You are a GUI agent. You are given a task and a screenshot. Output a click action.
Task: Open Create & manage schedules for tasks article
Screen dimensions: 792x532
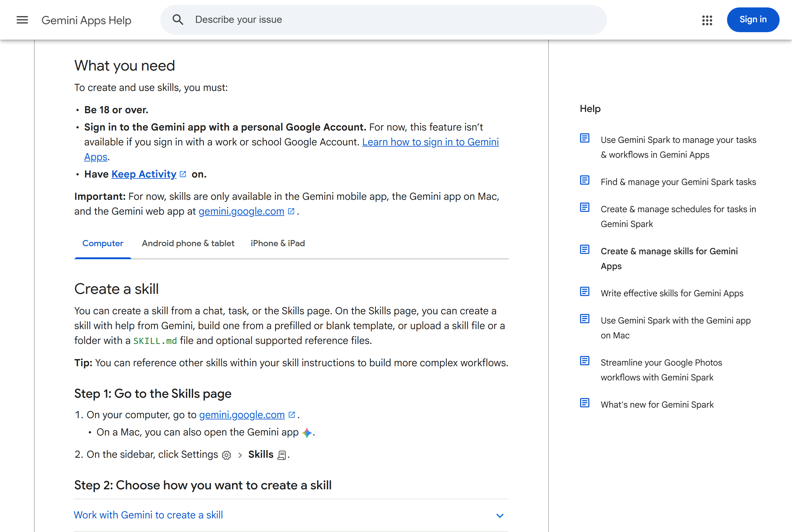point(678,217)
